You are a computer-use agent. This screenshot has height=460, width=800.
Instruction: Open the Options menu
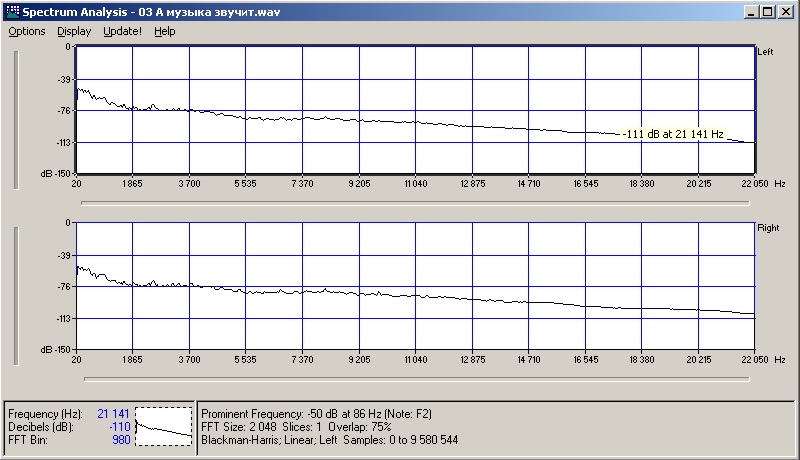[27, 31]
